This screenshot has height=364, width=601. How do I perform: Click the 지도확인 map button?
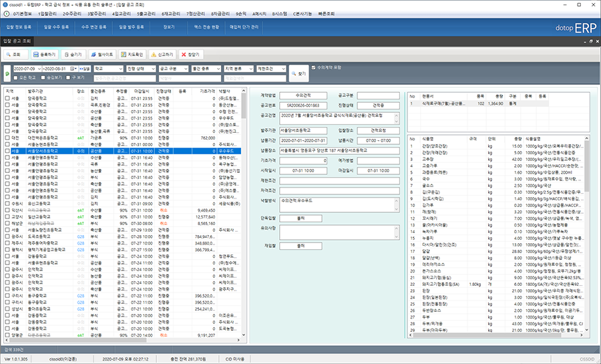[x=132, y=54]
